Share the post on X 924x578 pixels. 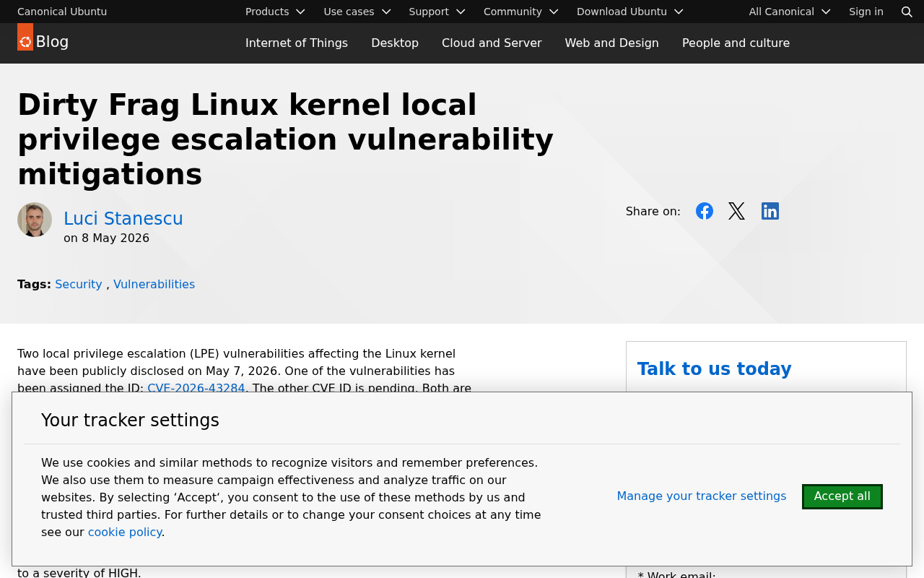click(737, 211)
